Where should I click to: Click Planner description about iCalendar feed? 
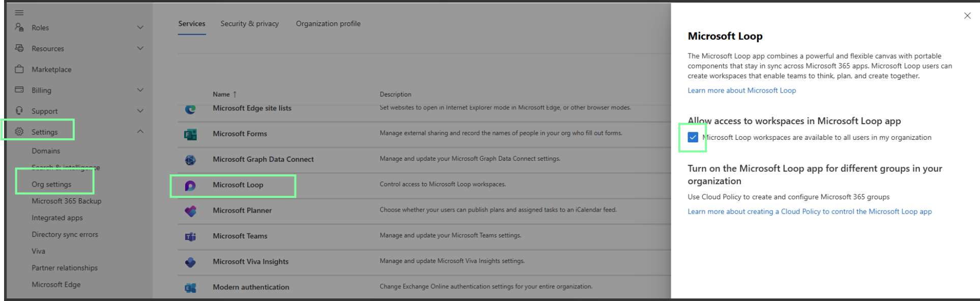coord(498,209)
